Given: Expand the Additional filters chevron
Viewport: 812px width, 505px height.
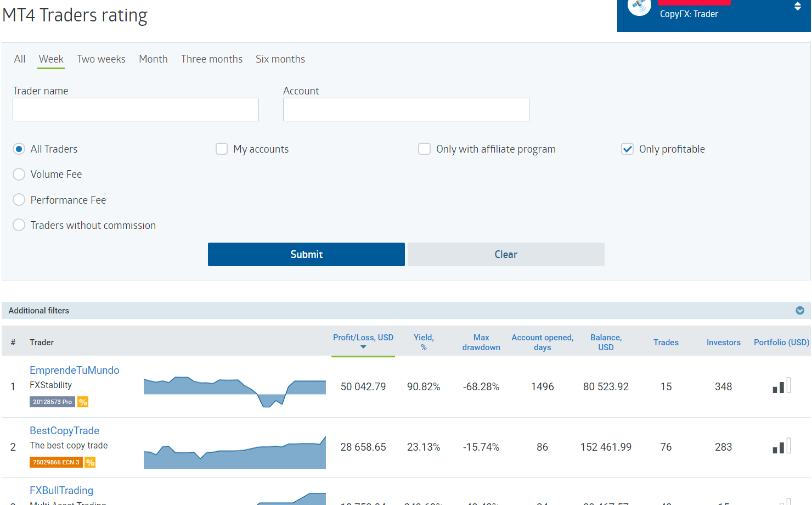Looking at the screenshot, I should (x=800, y=311).
